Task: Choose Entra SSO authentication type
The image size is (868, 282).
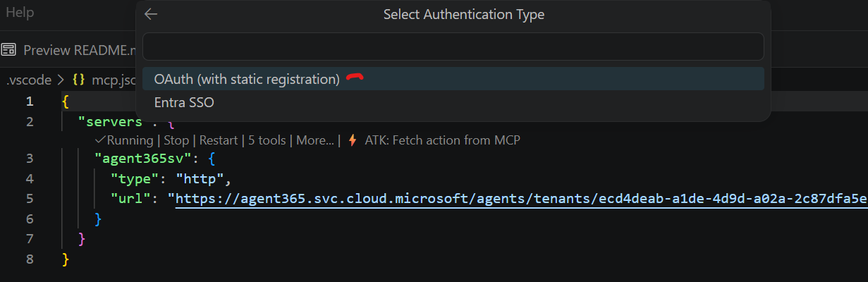Action: click(x=184, y=102)
